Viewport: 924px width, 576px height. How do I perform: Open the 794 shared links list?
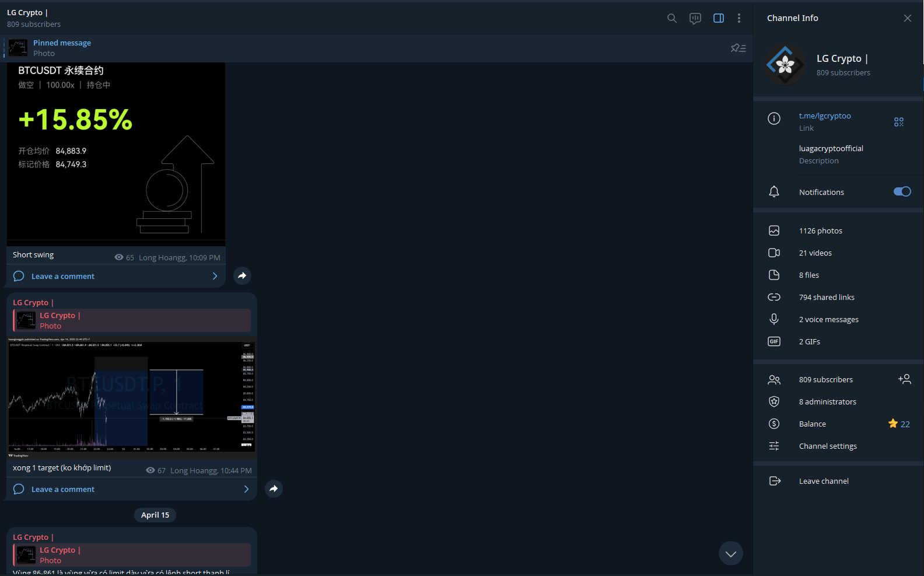(826, 298)
